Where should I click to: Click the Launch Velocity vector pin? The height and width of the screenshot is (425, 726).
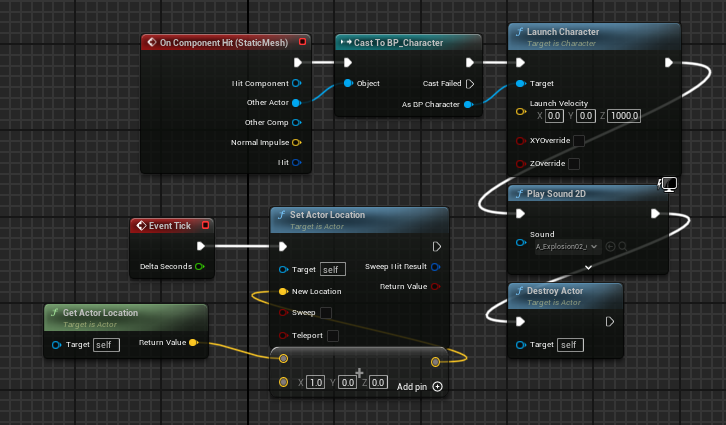[520, 112]
